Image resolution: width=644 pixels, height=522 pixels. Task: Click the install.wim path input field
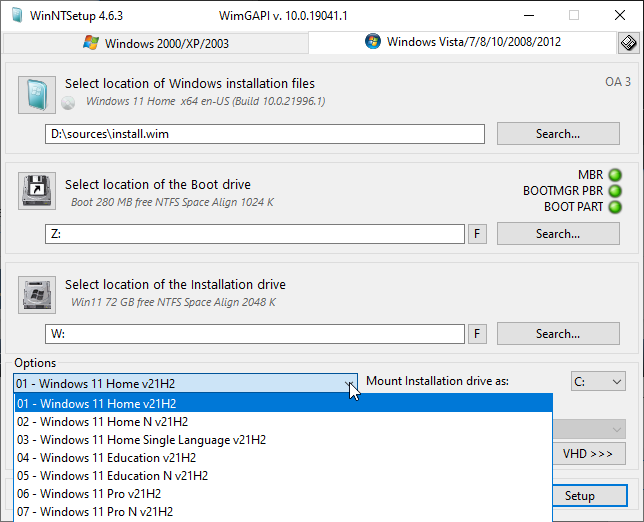point(265,134)
